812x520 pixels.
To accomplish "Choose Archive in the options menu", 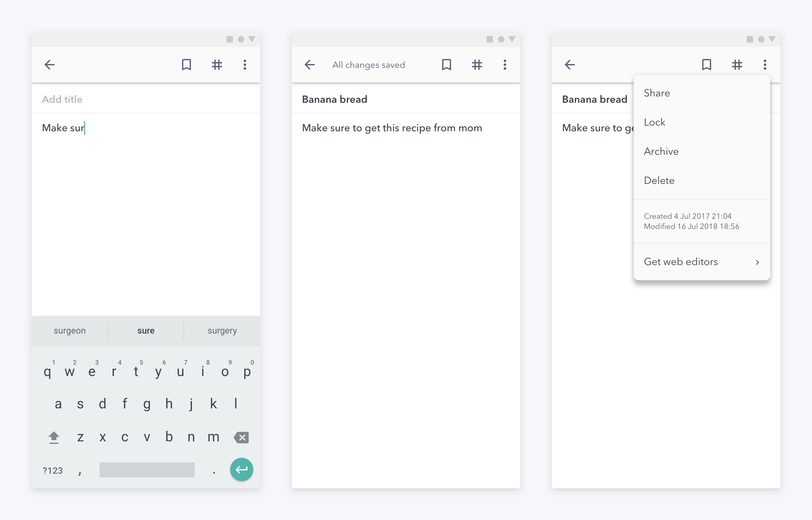I will click(661, 151).
